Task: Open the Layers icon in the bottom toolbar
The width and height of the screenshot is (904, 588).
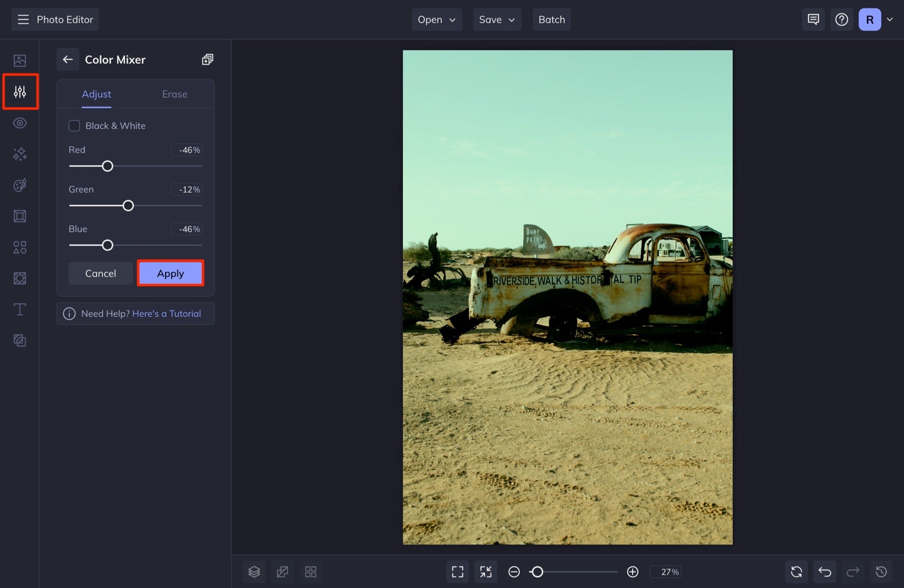Action: tap(254, 572)
